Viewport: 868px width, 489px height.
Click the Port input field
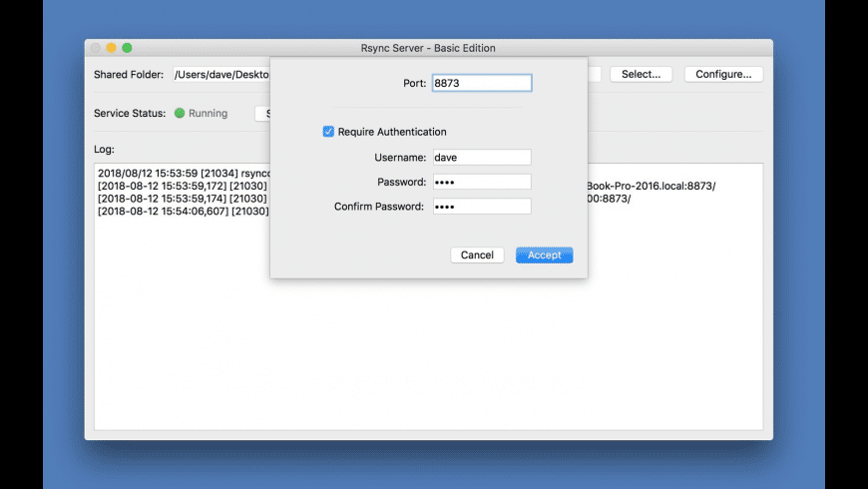482,83
